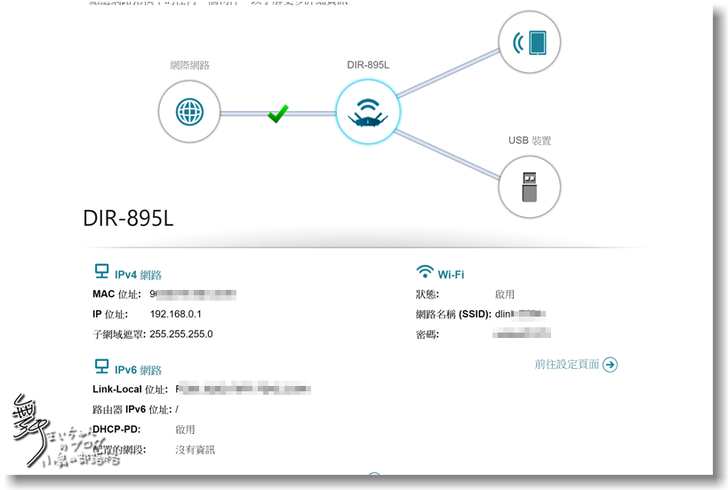Click the IPv4 network monitor icon

point(102,271)
